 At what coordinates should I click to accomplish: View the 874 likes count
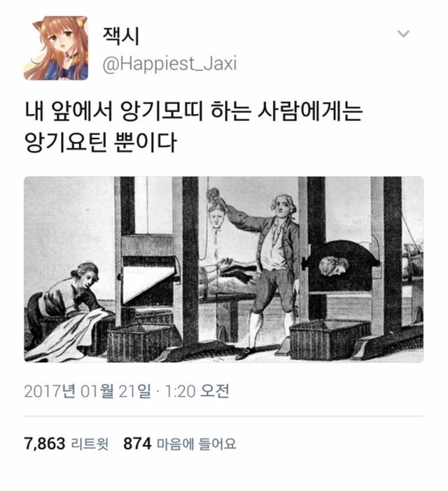[137, 443]
